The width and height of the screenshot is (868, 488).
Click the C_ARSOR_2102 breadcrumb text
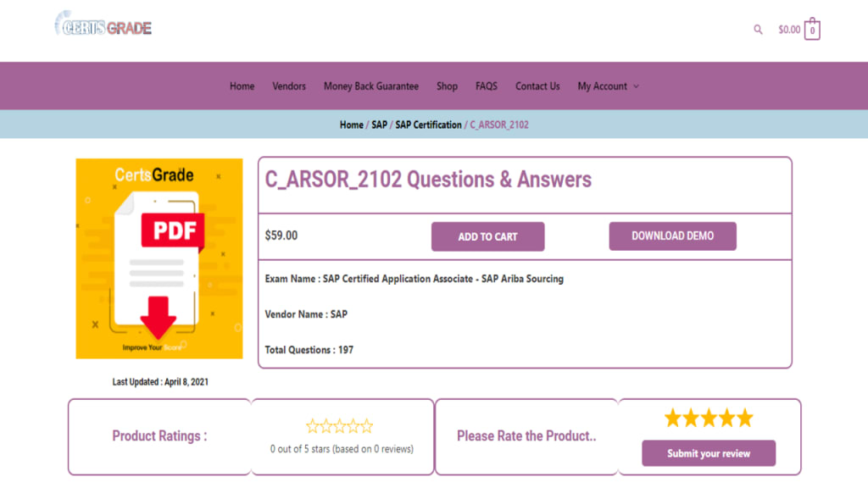(499, 125)
